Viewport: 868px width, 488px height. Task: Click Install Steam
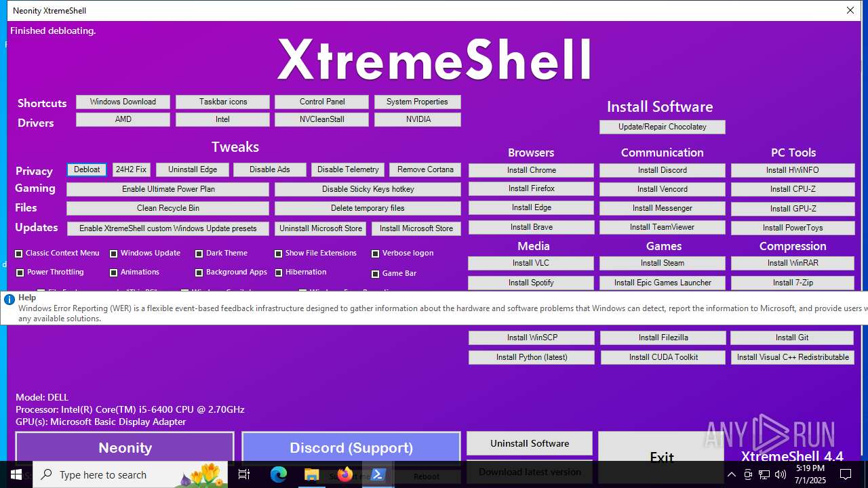point(663,263)
